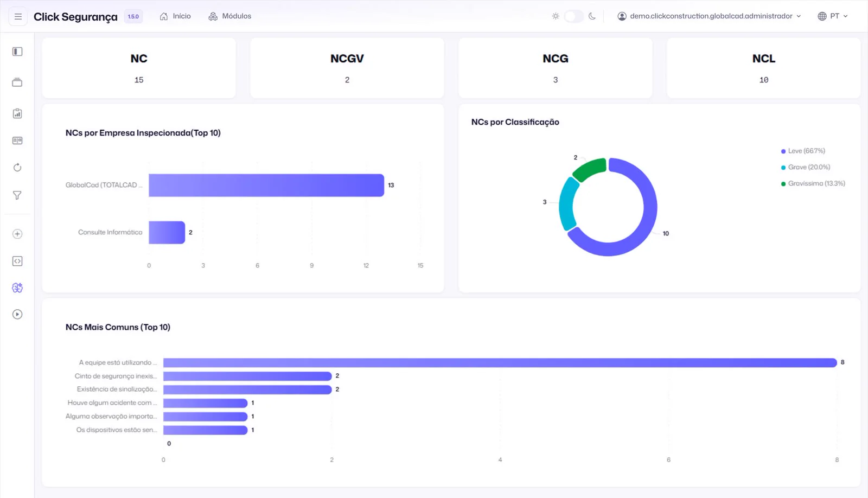Click the longest bar for 'A equipe está utilizando'

click(500, 362)
